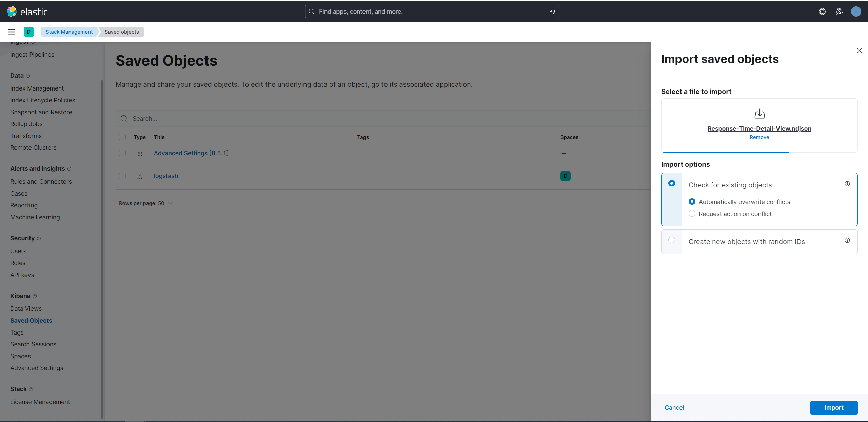Click the upload icon in the import panel
Screen dimensions: 868x422
(x=759, y=114)
